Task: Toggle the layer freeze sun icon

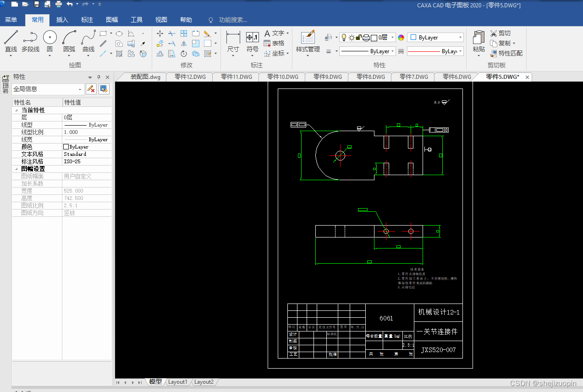Action: coord(352,38)
